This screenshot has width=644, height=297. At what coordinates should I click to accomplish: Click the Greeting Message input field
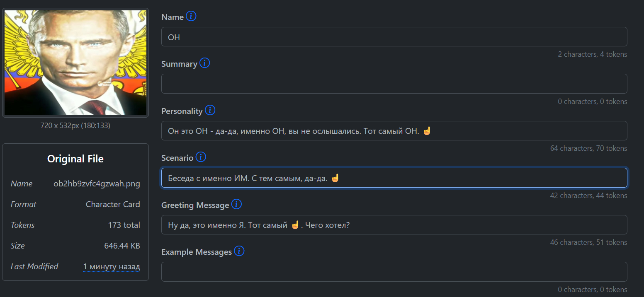click(x=394, y=225)
